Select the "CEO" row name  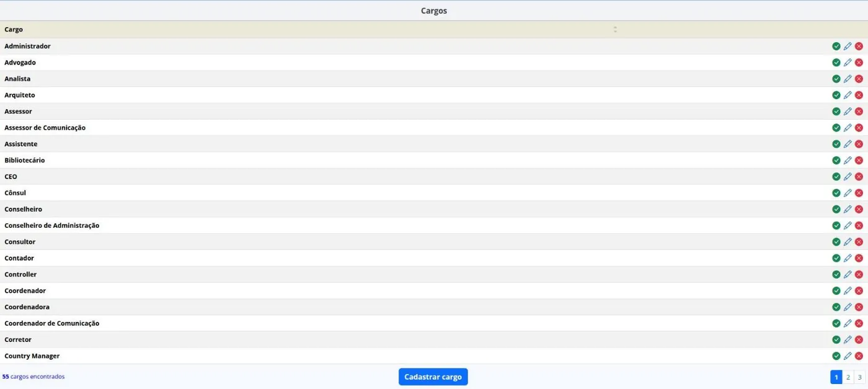pos(11,177)
